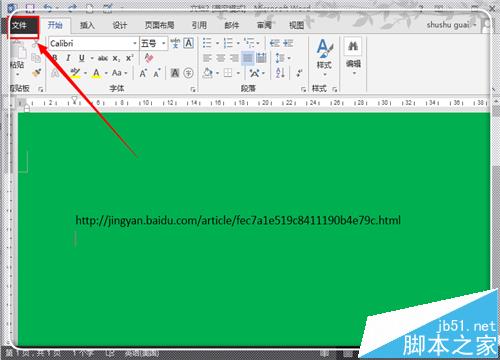
Task: Switch to the 插入 (Insert) ribbon tab
Action: pos(87,25)
